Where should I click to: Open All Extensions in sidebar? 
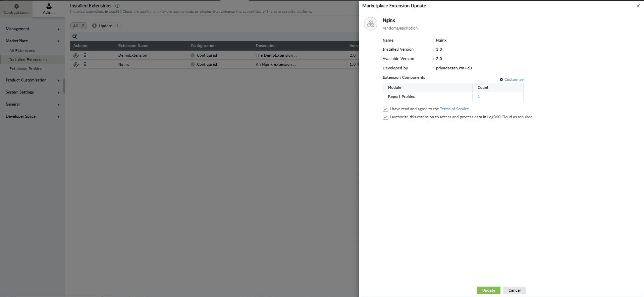(22, 51)
